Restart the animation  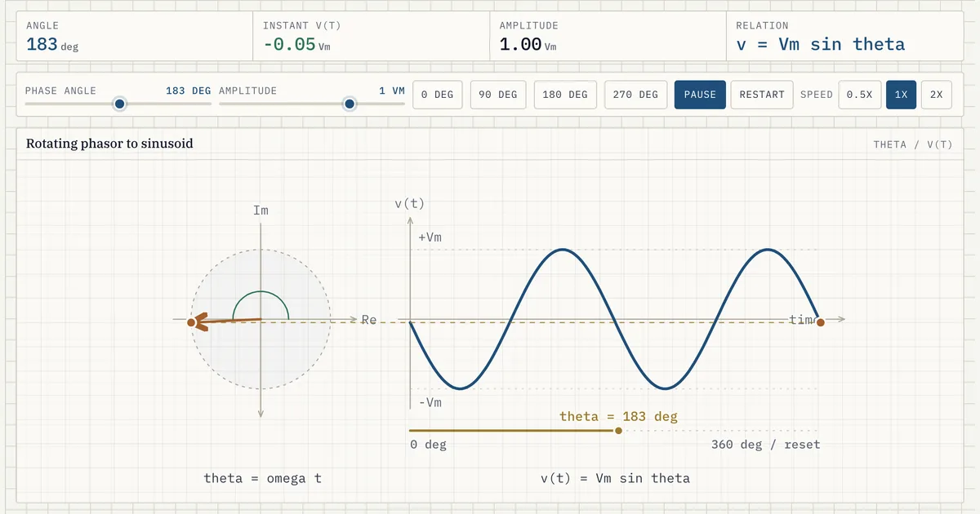[762, 95]
